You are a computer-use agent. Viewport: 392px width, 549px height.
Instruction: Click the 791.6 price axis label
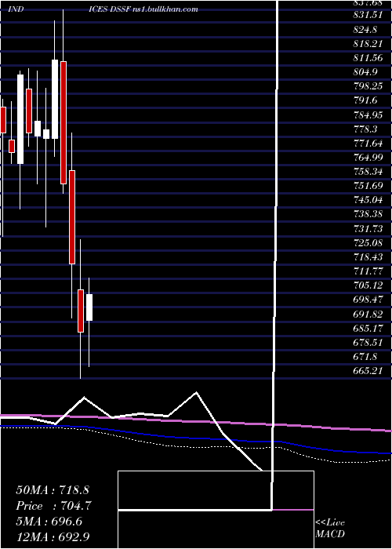pos(365,100)
